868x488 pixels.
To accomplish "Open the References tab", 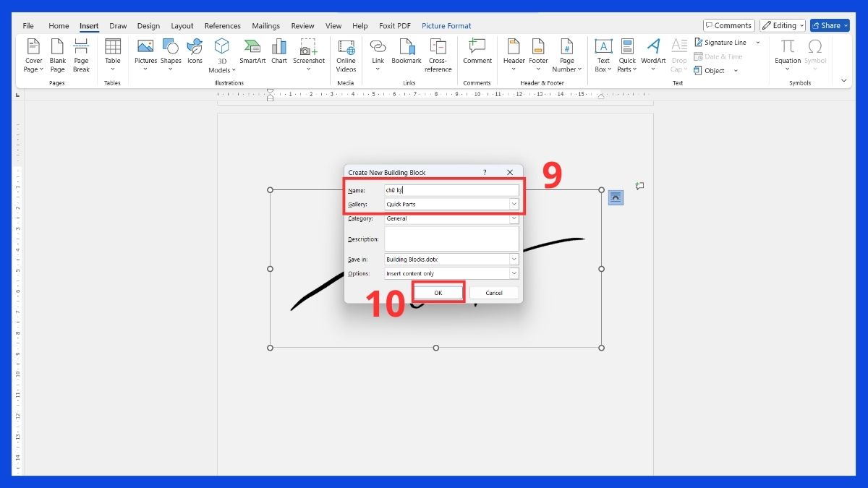I will tap(223, 26).
